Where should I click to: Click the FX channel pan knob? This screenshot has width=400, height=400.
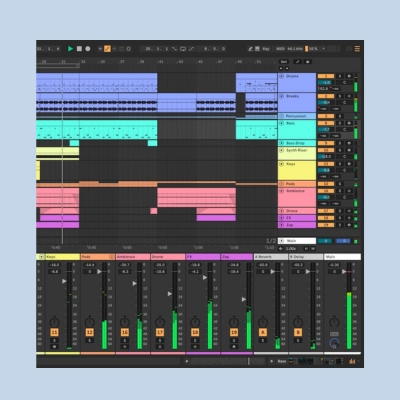pos(195,322)
